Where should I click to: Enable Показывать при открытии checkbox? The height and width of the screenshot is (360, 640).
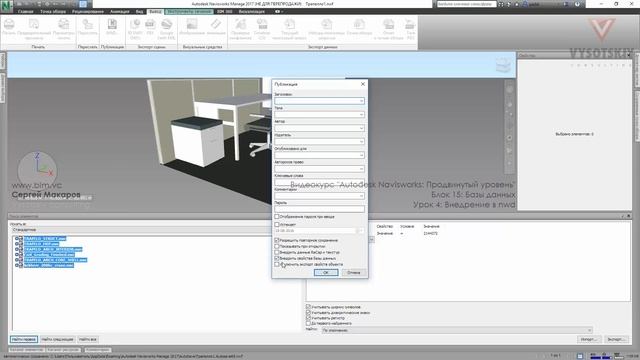277,246
